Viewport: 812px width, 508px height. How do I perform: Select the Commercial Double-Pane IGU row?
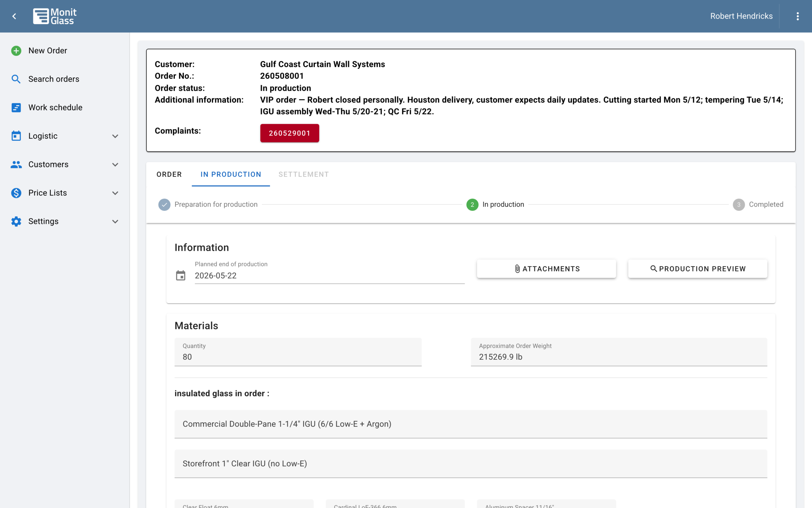tap(471, 424)
